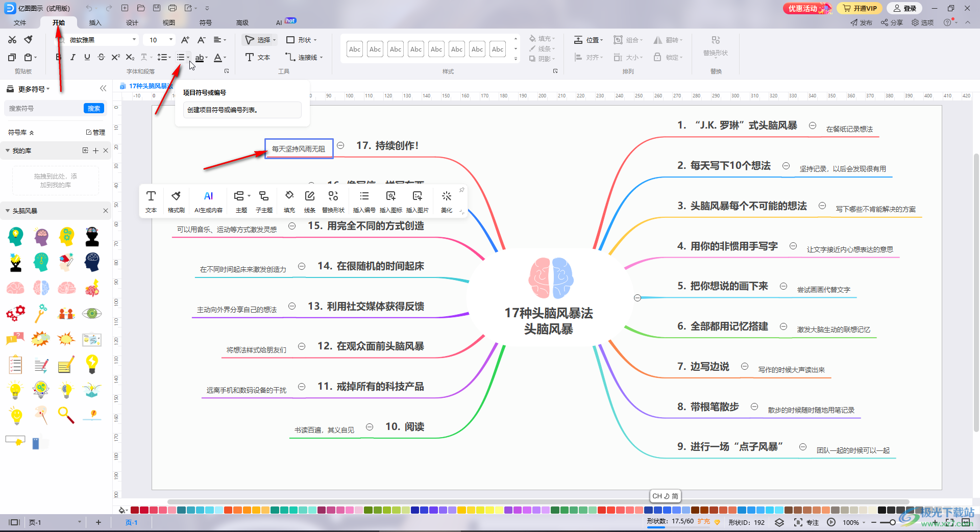Click the Copy icon in clipboard group
Image resolution: width=980 pixels, height=532 pixels.
12,57
